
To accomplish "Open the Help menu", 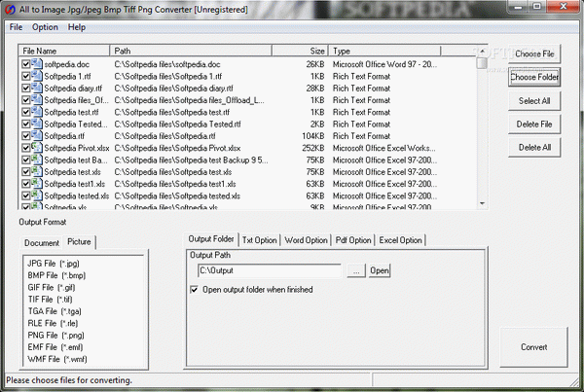I will (77, 27).
